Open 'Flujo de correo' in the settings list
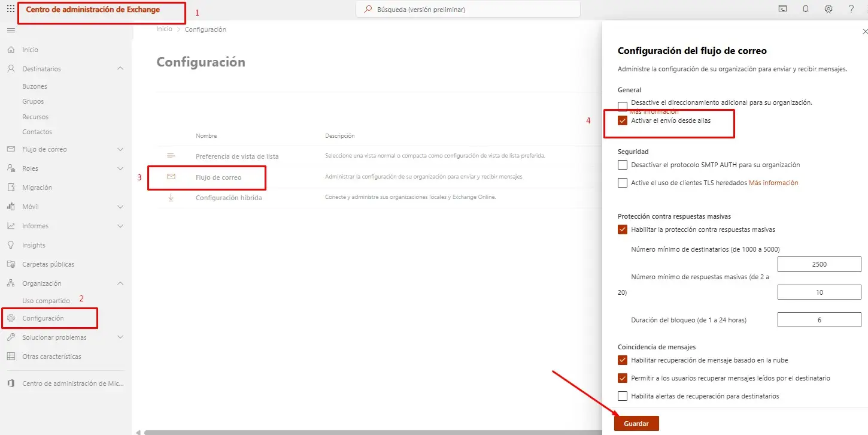The image size is (868, 435). (218, 177)
